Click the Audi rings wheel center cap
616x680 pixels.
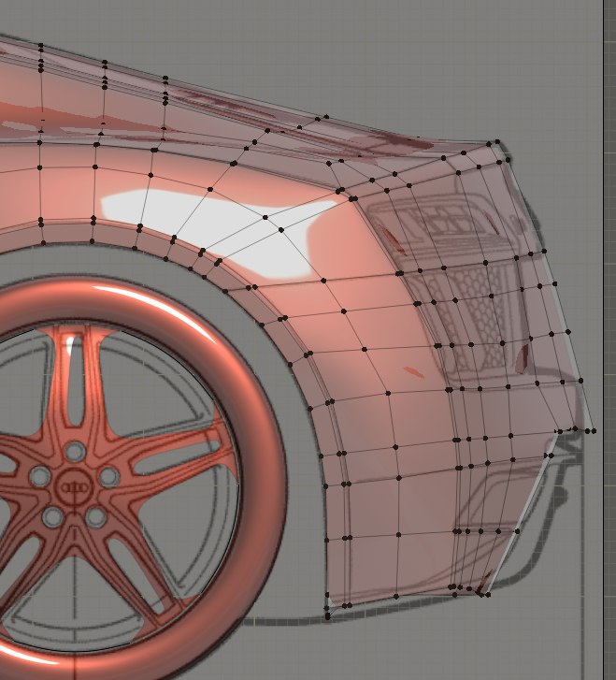[x=76, y=487]
